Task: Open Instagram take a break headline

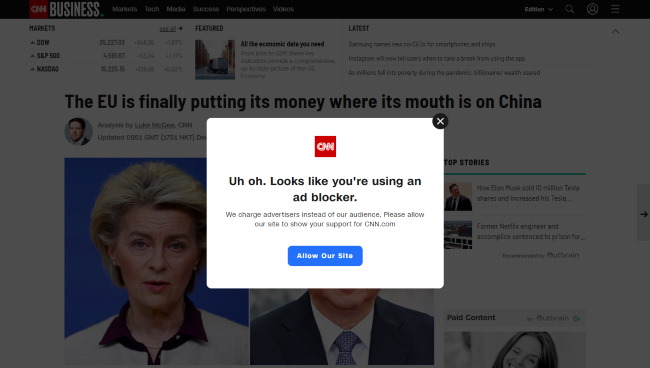Action: click(437, 58)
